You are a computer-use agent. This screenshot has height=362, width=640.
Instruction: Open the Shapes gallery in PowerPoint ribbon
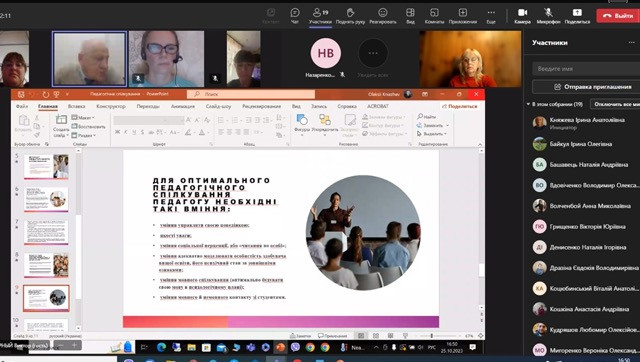click(x=302, y=123)
